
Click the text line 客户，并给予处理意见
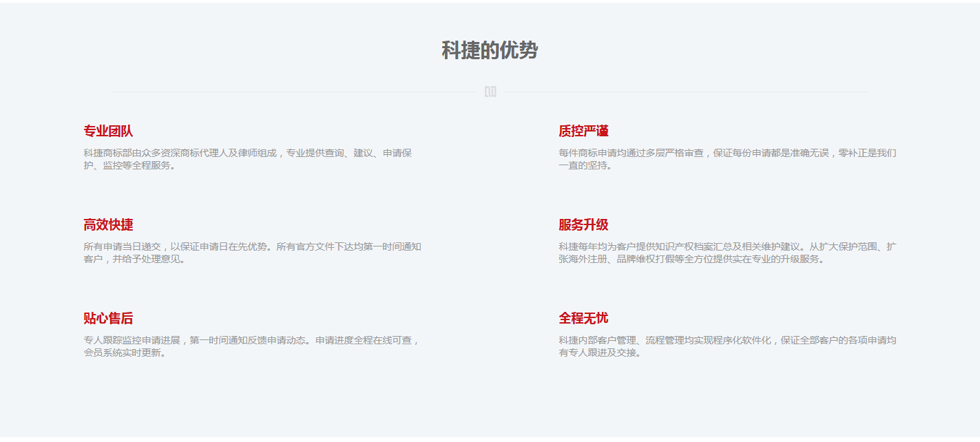(x=134, y=260)
